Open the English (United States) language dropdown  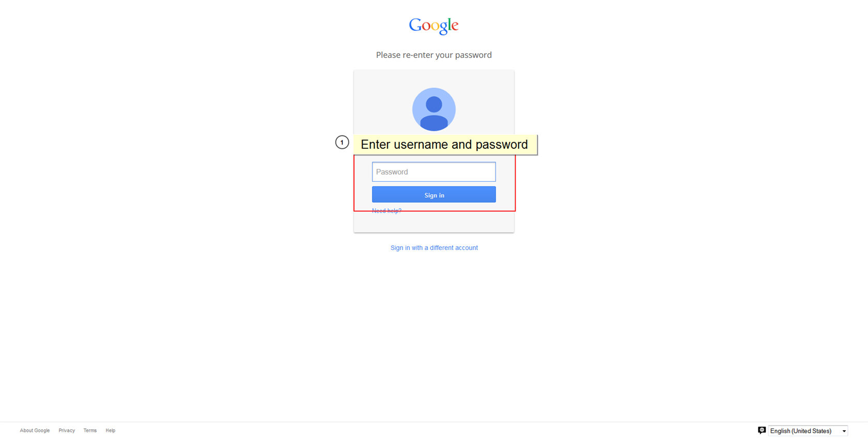(808, 431)
